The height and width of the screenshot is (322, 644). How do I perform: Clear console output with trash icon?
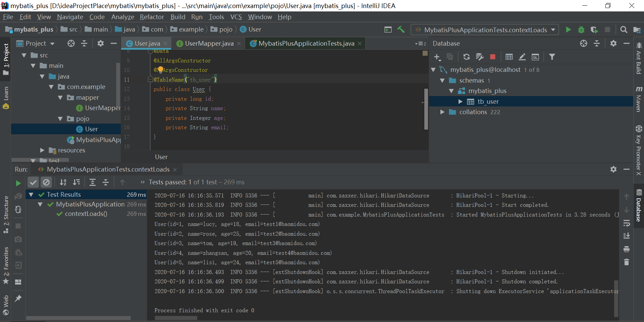pos(627,262)
